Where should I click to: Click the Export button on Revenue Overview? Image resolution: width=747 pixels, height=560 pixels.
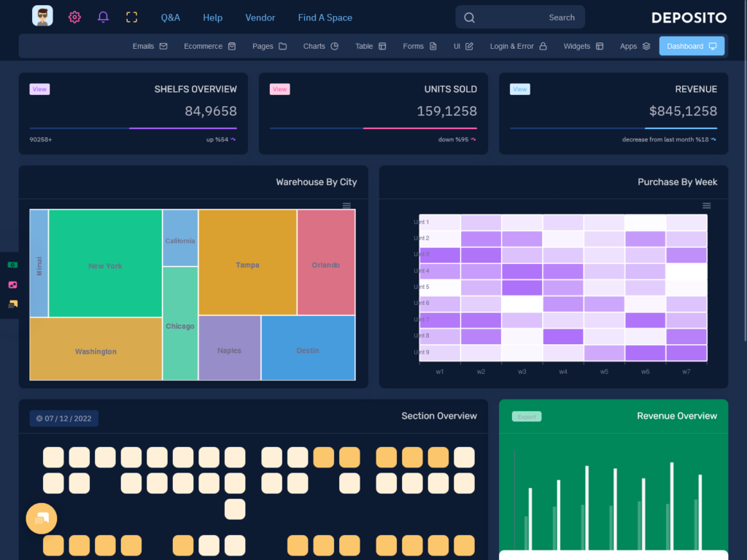(526, 416)
